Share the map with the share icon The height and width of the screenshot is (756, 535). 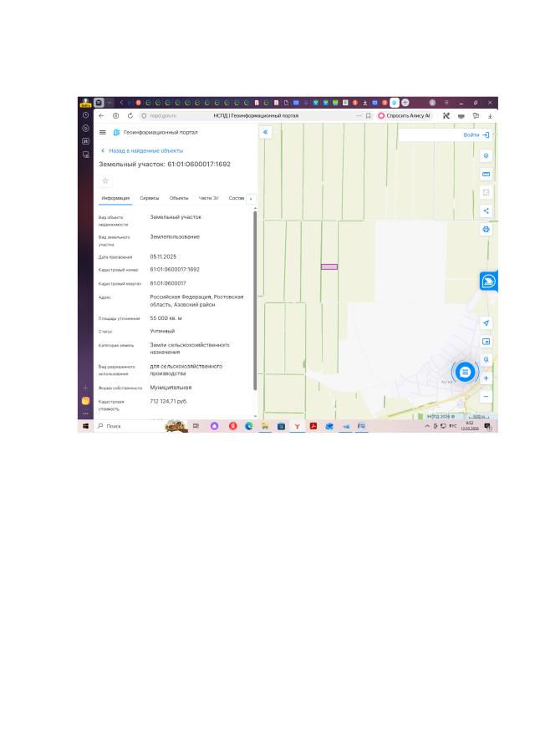(486, 211)
